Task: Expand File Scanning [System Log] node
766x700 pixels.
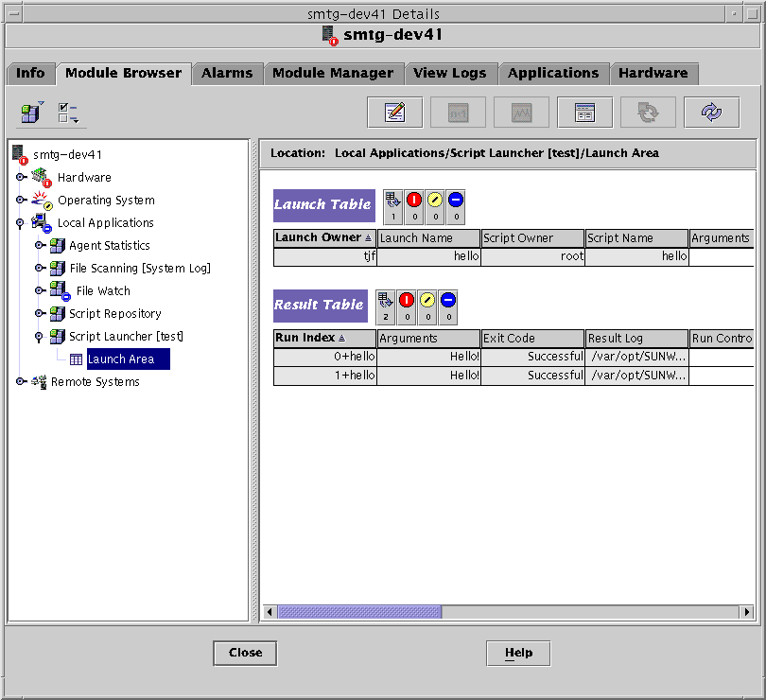Action: point(40,268)
